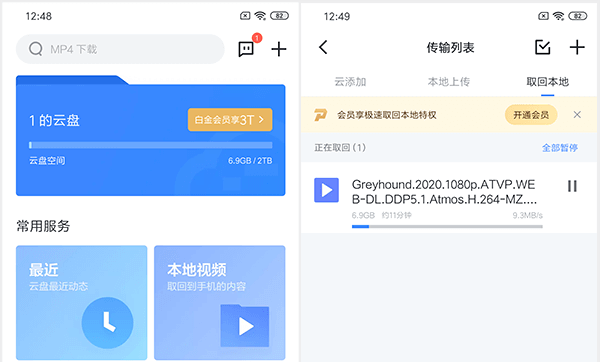600x362 pixels.
Task: Select the 取回本地 tab
Action: (547, 82)
